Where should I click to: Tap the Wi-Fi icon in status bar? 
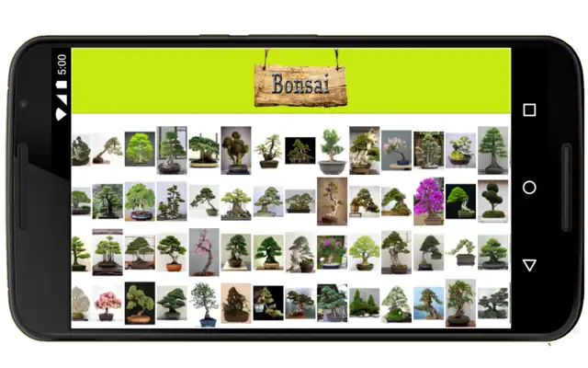click(62, 114)
